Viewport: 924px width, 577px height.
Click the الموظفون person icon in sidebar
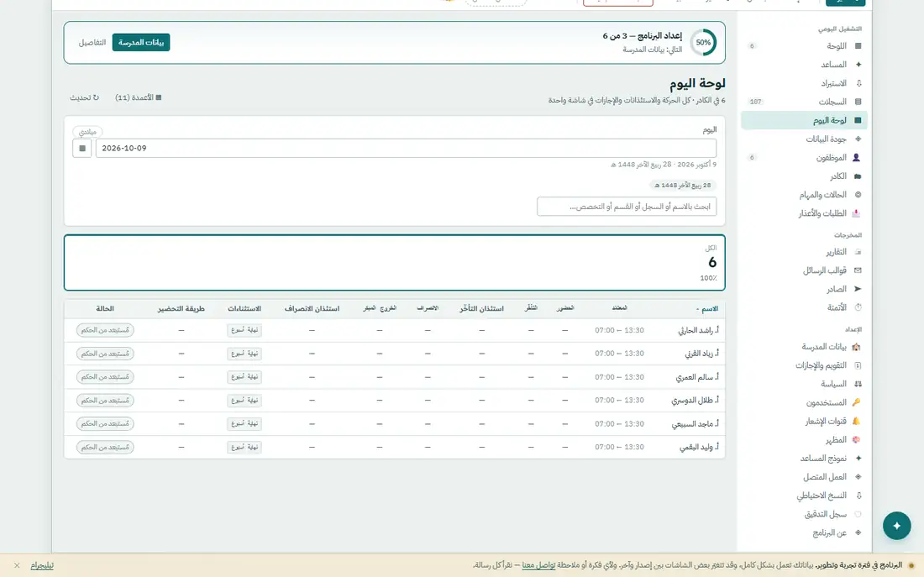point(857,158)
